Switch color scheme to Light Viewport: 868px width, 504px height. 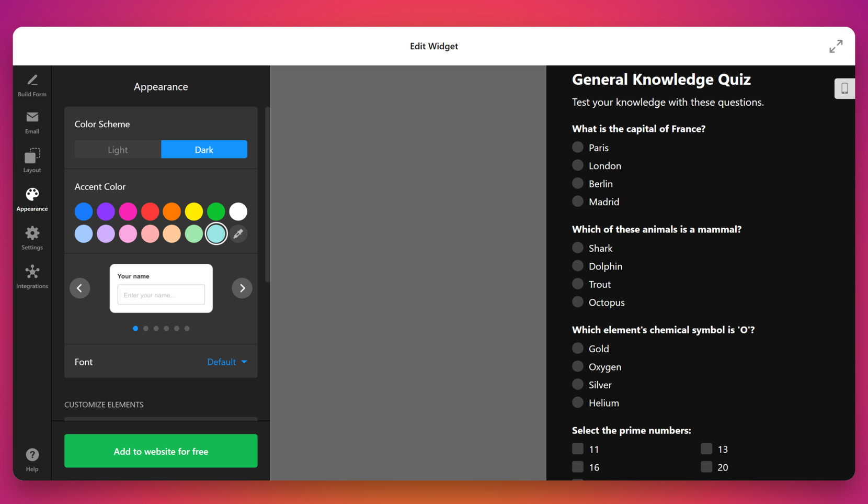117,149
